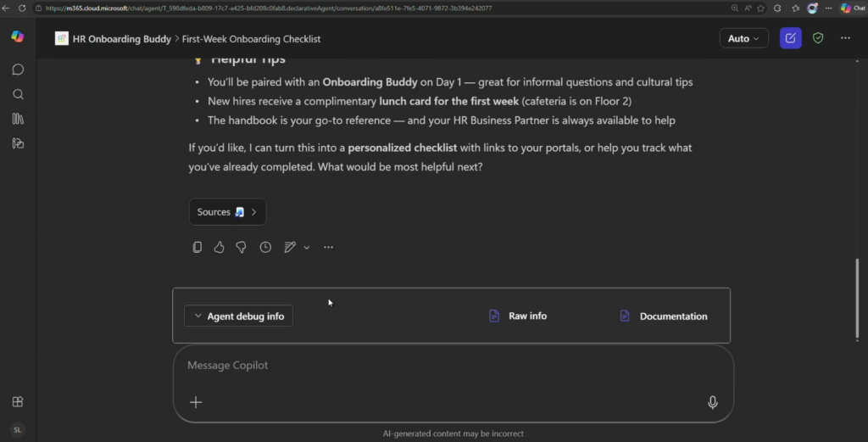The image size is (868, 442).
Task: Expand the Agent debug info section
Action: pyautogui.click(x=238, y=316)
